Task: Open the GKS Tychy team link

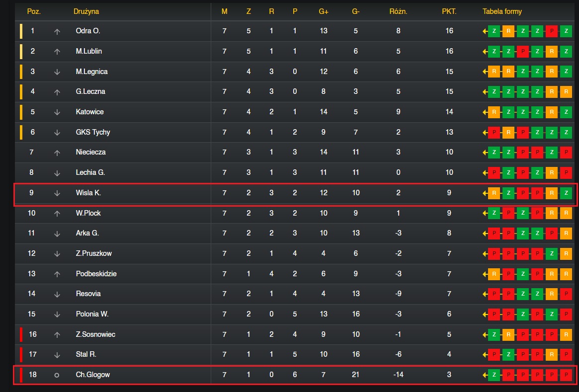Action: (x=93, y=132)
